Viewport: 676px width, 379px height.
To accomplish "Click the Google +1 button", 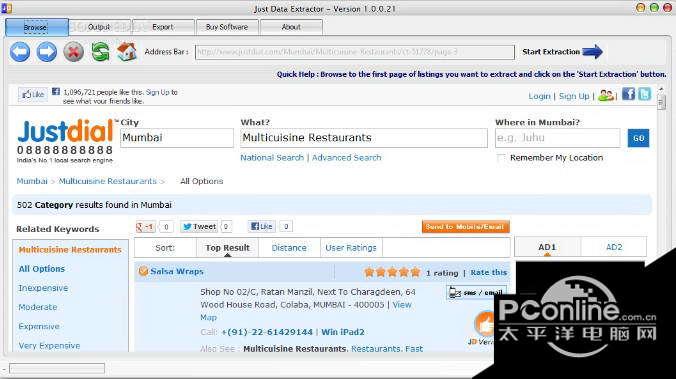I will 145,226.
